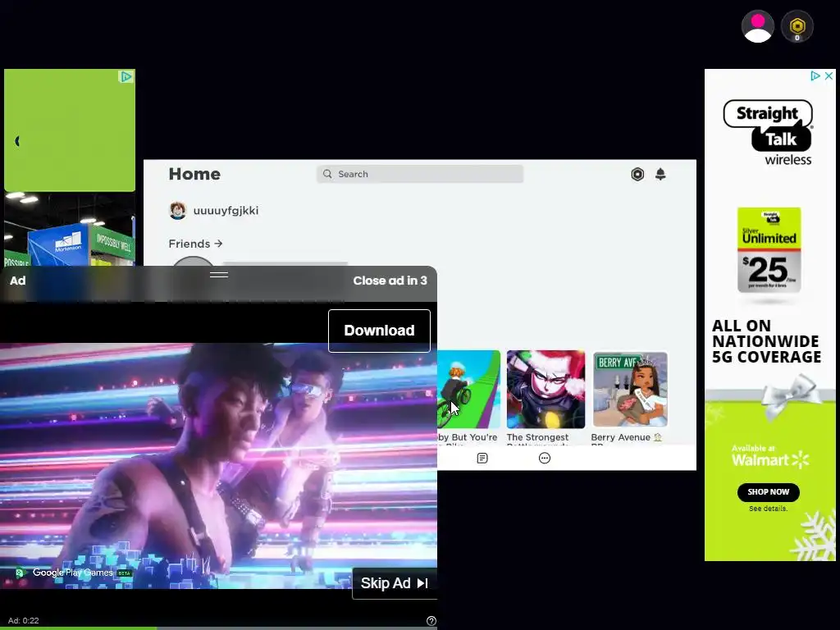Click SHOP NOW on the Walmart ad
Screen dimensions: 840x630
pyautogui.click(x=768, y=492)
